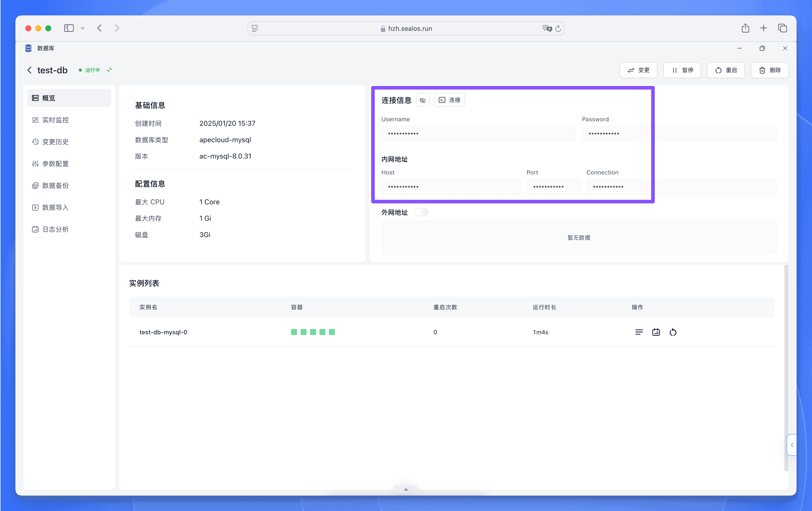Click the page reader icon in address bar
812x511 pixels.
[255, 28]
